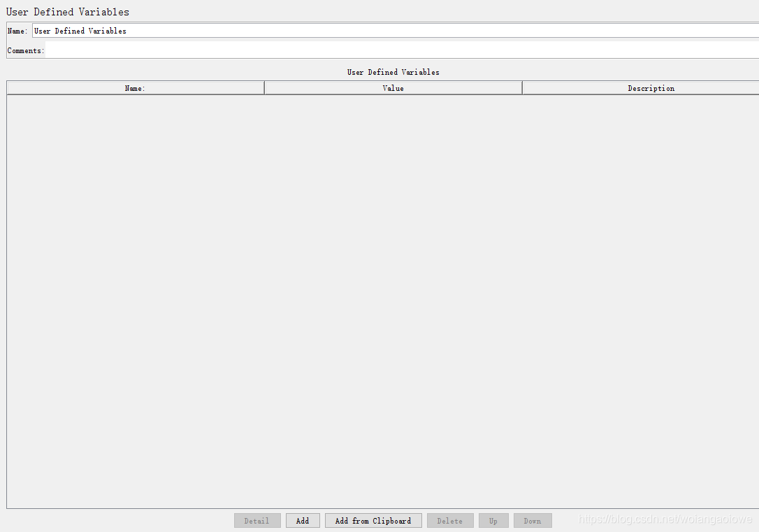
Task: Click the Name label next to input
Action: coord(16,31)
